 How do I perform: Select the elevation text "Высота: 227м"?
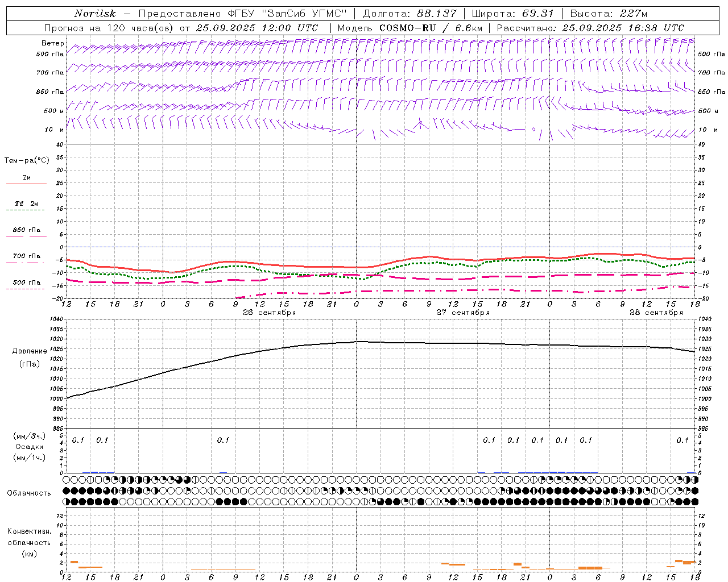(609, 14)
